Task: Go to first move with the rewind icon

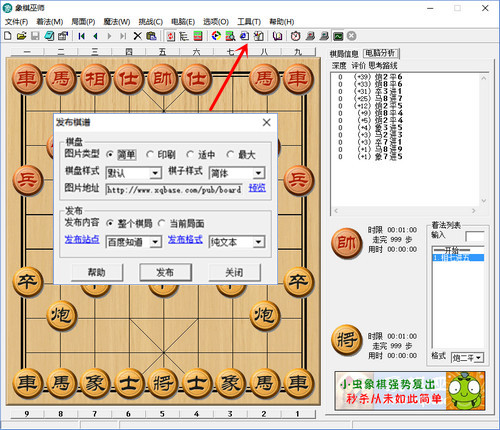Action: [x=81, y=36]
